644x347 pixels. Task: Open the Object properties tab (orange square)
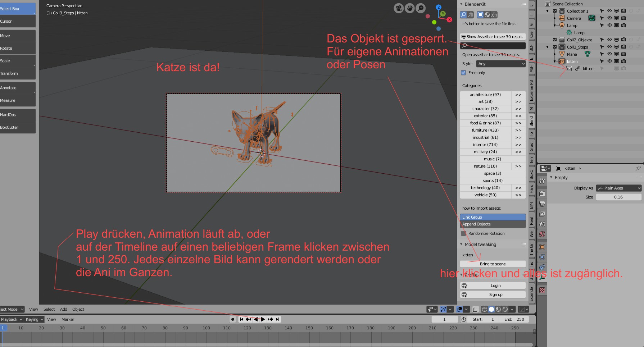(x=542, y=247)
